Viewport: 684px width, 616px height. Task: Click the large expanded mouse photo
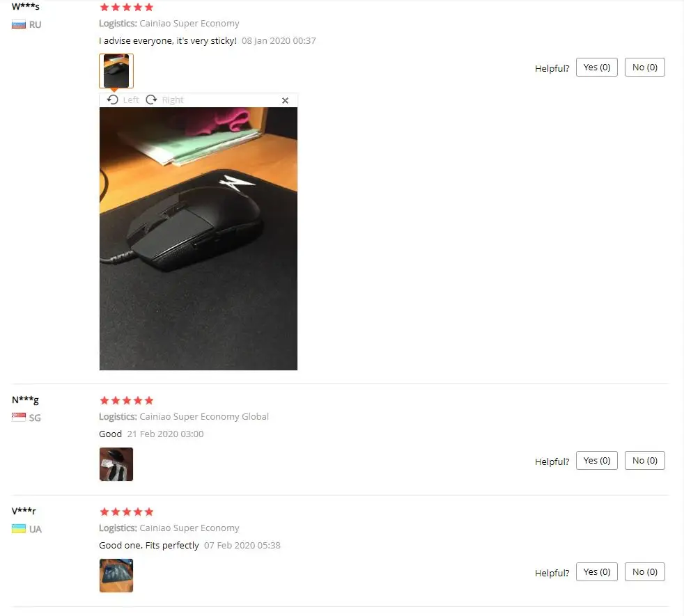(x=199, y=239)
